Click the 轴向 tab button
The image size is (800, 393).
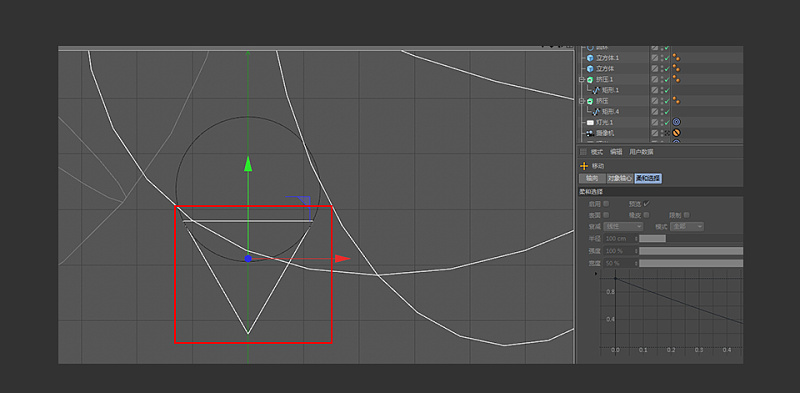coord(592,179)
